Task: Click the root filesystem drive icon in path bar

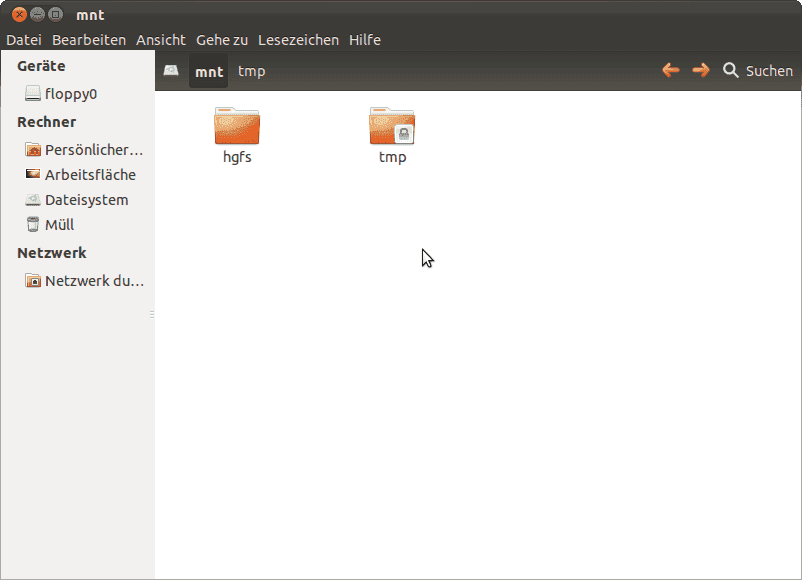Action: click(171, 71)
